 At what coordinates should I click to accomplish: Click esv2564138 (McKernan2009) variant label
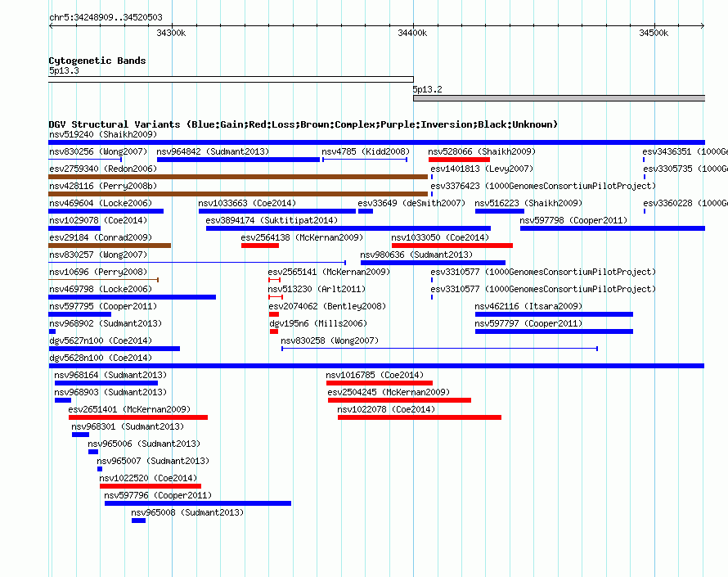tap(302, 237)
